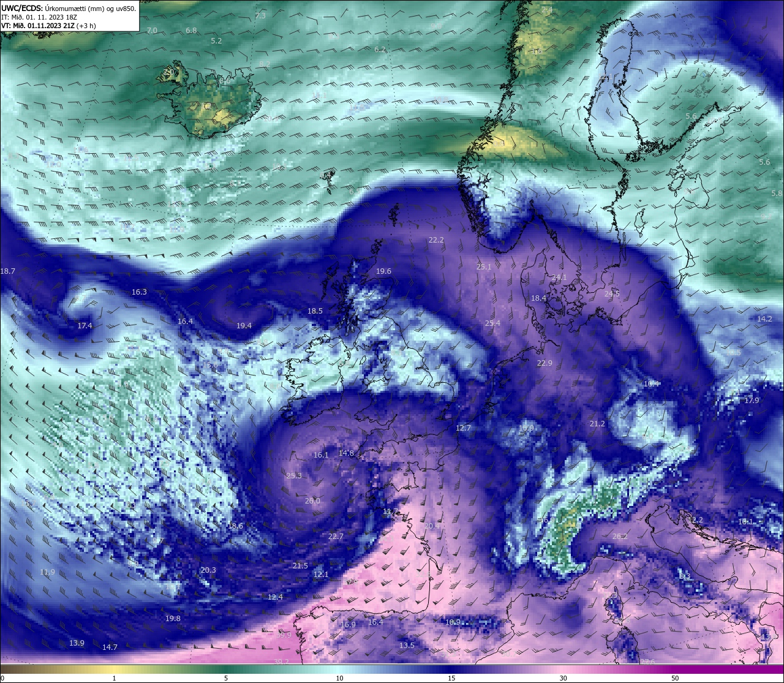
Task: Click the UWC/ECDS map title text
Action: (69, 9)
